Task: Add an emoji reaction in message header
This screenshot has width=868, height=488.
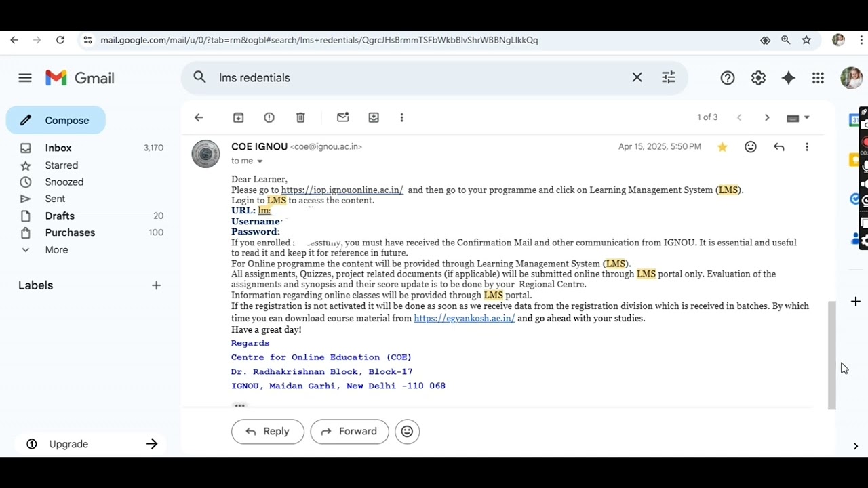Action: [x=751, y=147]
